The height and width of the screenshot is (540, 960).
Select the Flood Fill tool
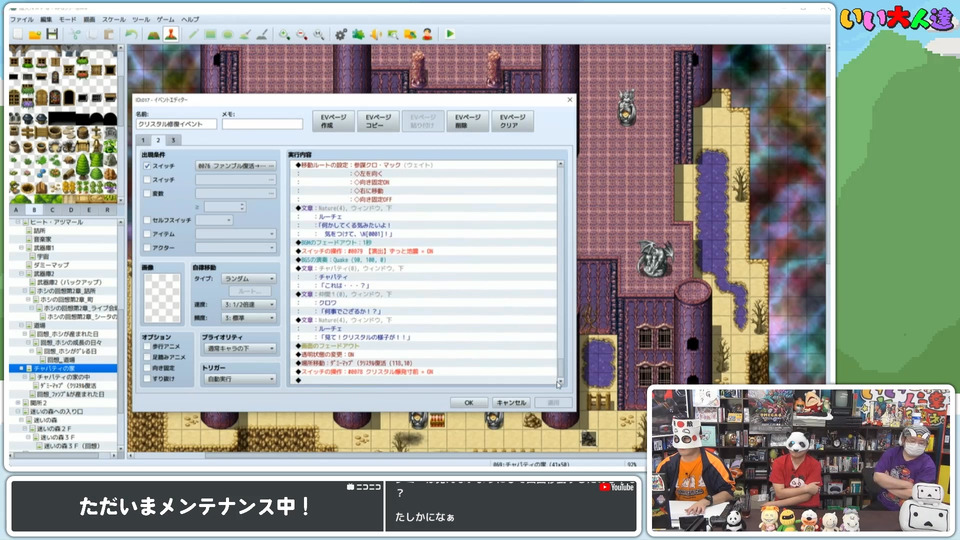(244, 34)
